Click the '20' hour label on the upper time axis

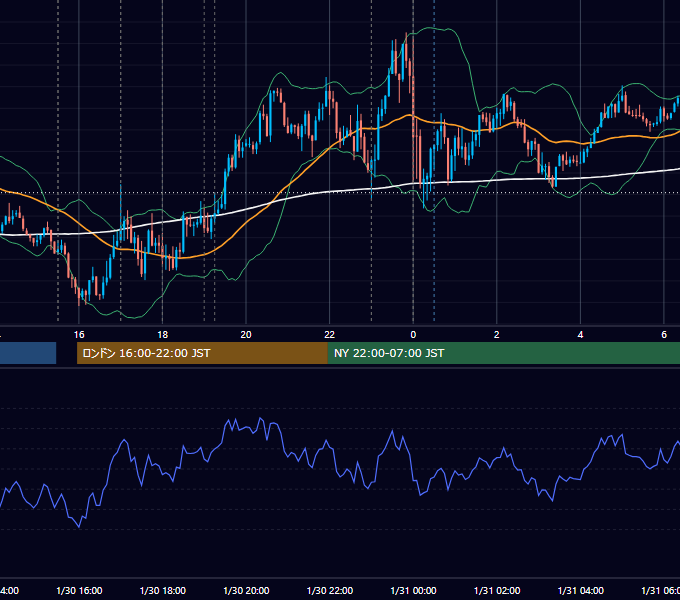[x=246, y=335]
